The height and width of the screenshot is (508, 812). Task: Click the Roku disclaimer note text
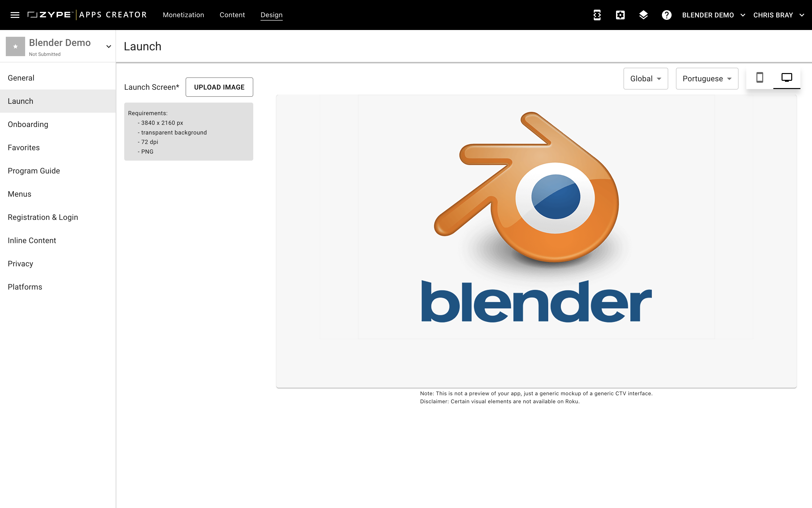500,402
